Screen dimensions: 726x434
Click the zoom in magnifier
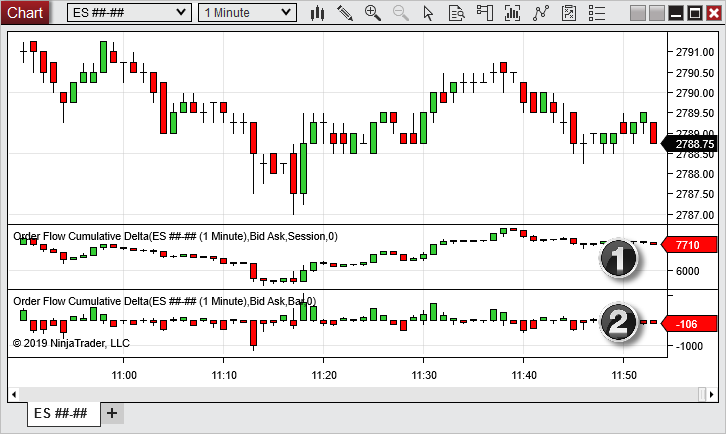[x=373, y=13]
